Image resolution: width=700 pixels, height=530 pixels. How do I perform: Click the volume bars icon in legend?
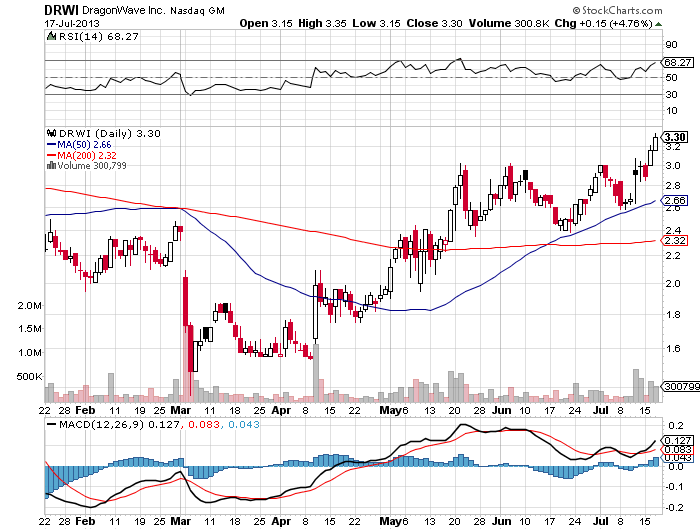point(51,166)
